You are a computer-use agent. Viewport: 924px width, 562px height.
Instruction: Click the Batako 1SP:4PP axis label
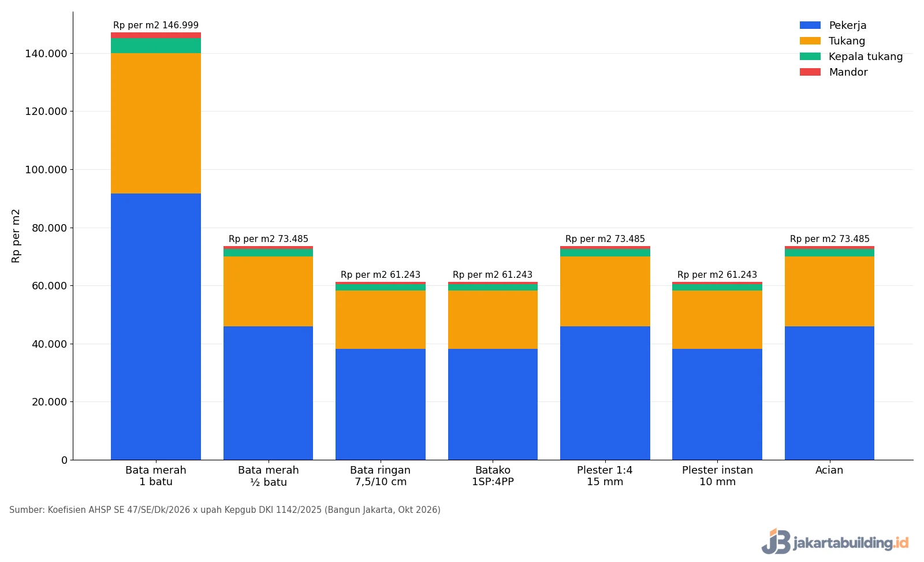click(x=493, y=476)
